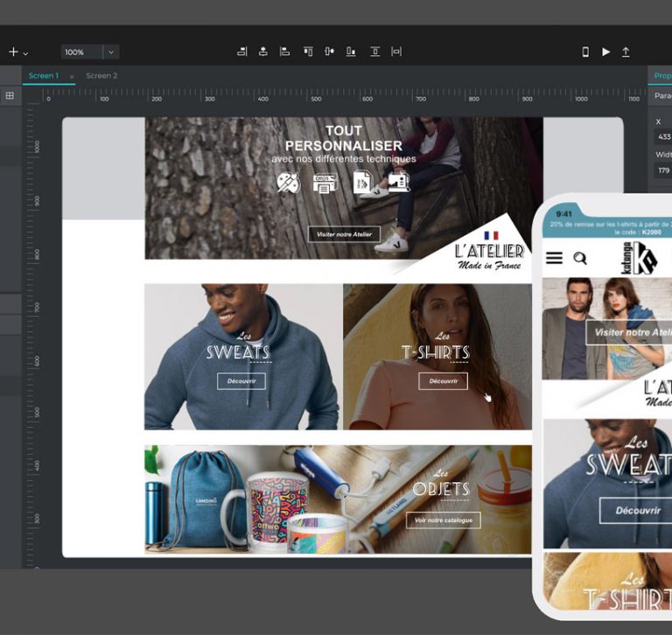Click the align vertical centers icon

[329, 52]
